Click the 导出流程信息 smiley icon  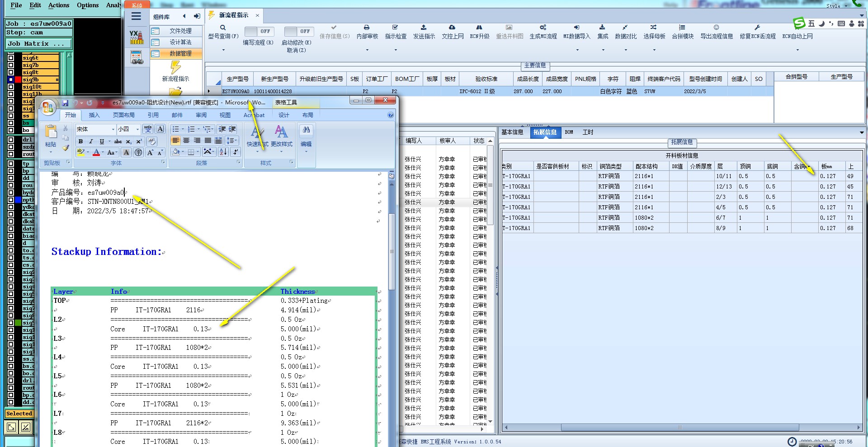click(x=716, y=28)
